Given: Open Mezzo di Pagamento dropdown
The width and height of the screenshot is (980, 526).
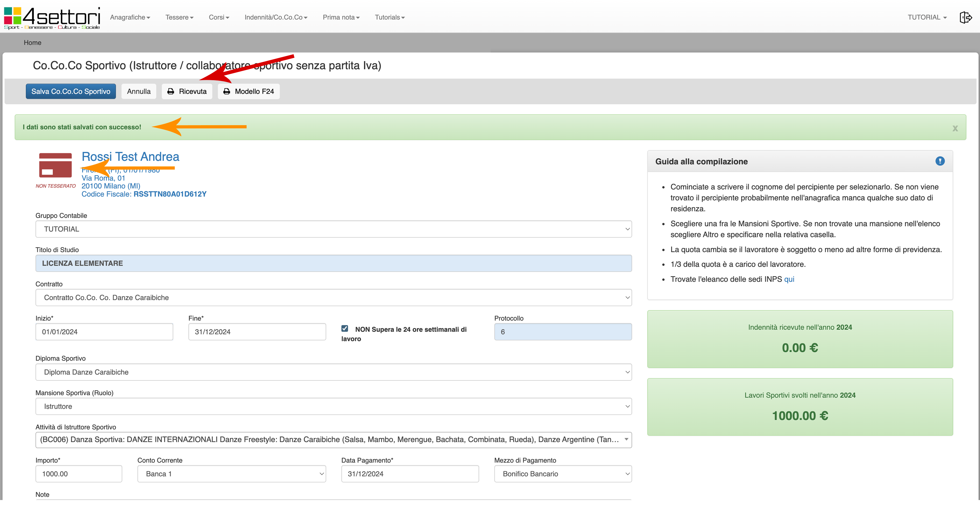Looking at the screenshot, I should click(563, 474).
